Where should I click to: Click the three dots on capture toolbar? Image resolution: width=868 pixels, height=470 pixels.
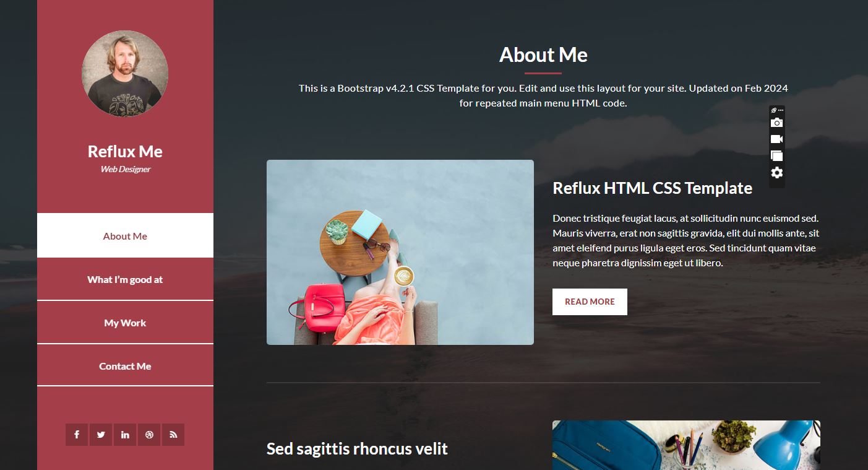pos(781,110)
